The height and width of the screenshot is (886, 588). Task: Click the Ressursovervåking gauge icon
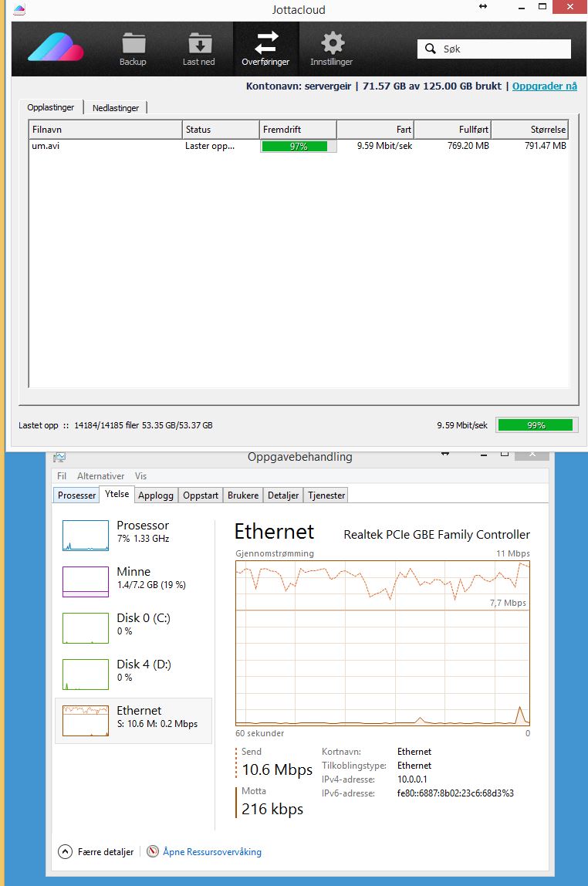(153, 851)
